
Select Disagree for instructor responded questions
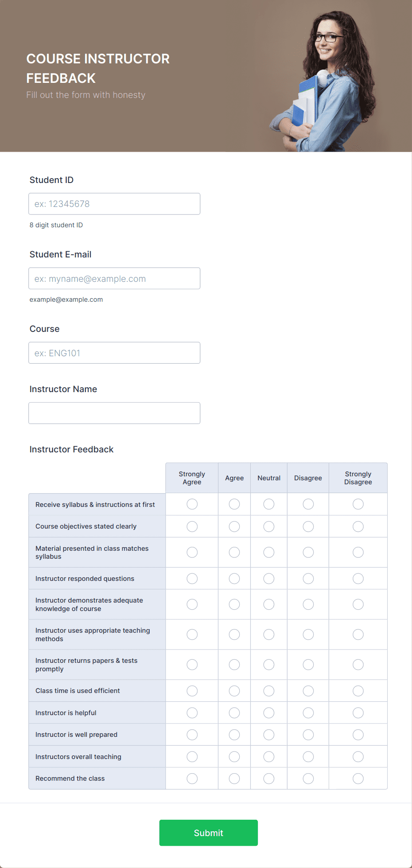click(x=308, y=578)
